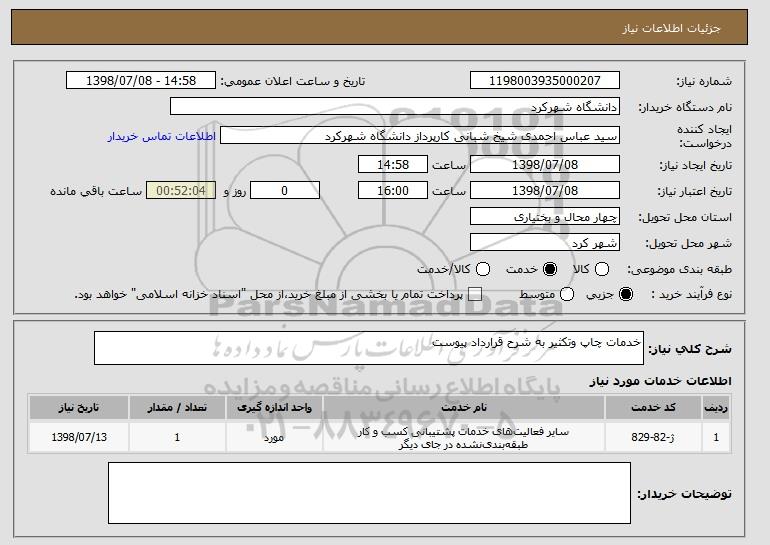Open the اطلاعات تماس خریدار link
The height and width of the screenshot is (545, 770).
(162, 136)
